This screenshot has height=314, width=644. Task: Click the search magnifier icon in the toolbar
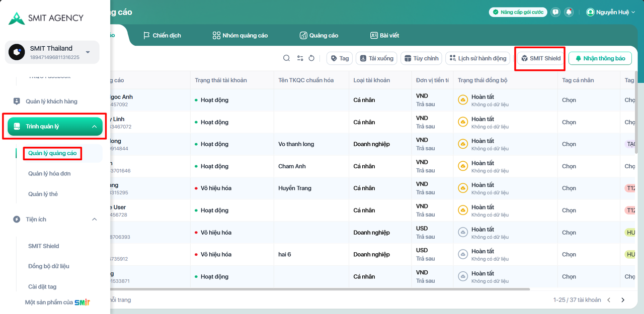click(286, 58)
